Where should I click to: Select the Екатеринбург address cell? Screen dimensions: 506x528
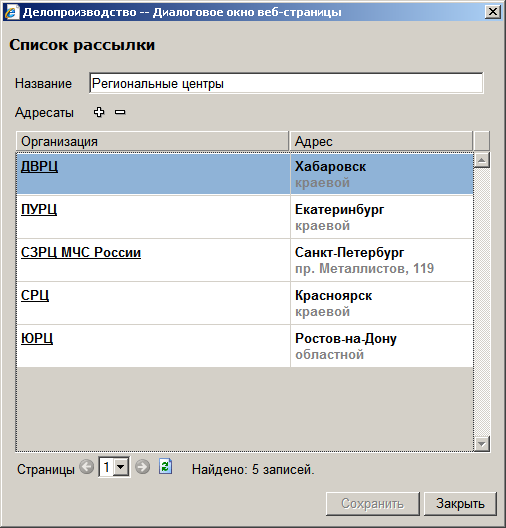(x=382, y=217)
